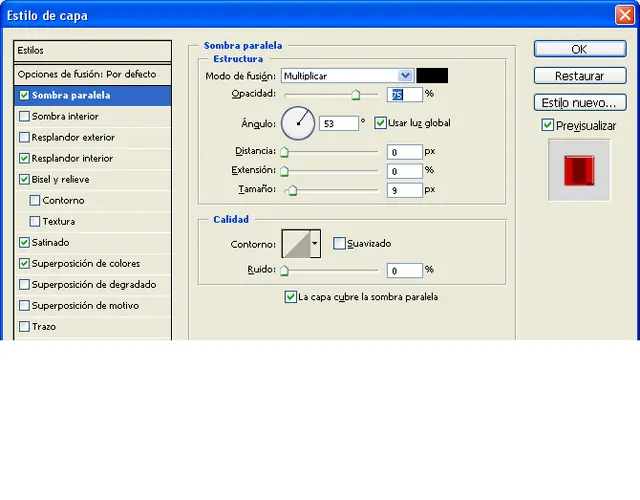Click the Restaurar button
Image resolution: width=640 pixels, height=500 pixels.
click(580, 76)
